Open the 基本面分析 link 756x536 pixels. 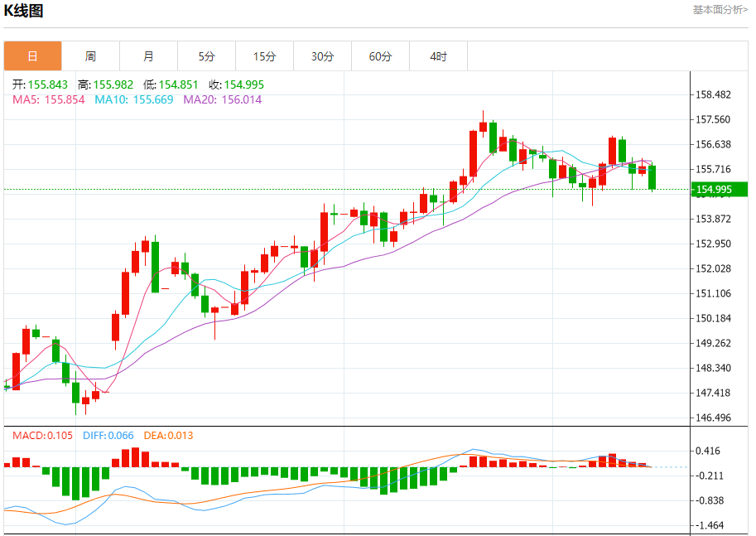(720, 10)
